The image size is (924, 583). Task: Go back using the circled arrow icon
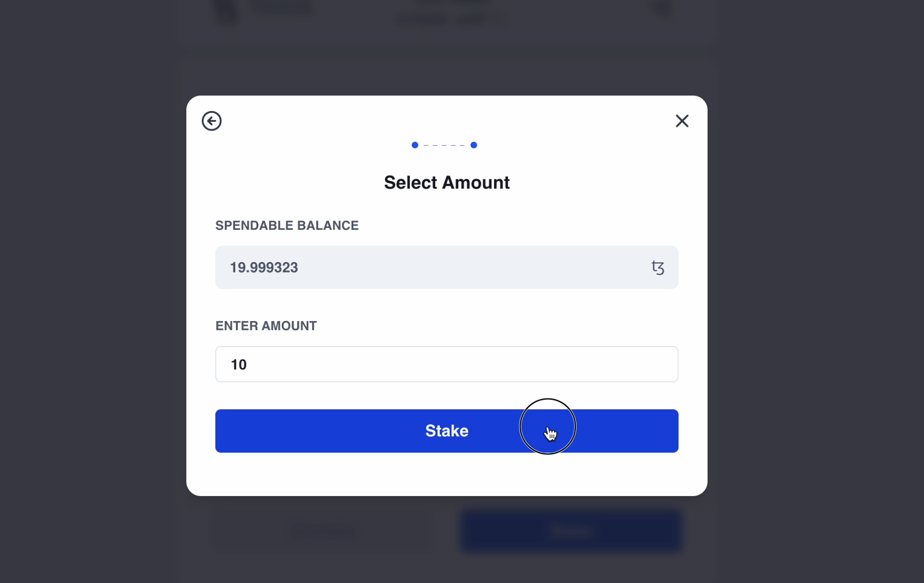(212, 121)
